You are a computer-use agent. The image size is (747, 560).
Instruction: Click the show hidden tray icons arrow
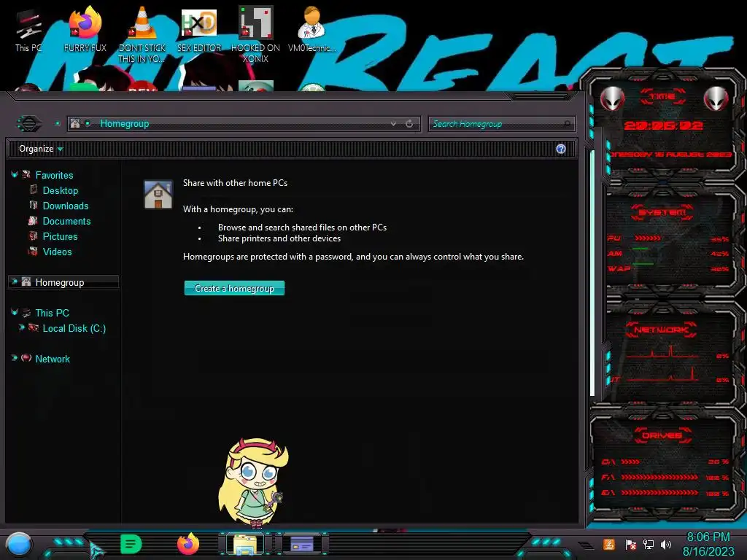point(586,545)
